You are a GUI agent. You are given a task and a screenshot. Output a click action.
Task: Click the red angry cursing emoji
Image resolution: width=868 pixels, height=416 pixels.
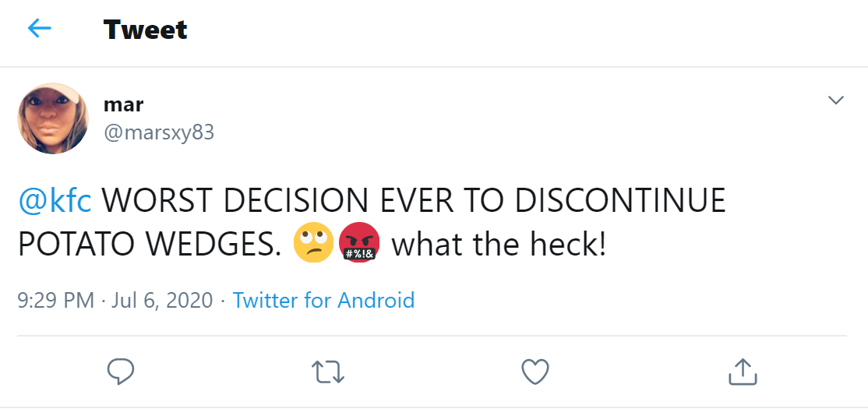pos(359,245)
